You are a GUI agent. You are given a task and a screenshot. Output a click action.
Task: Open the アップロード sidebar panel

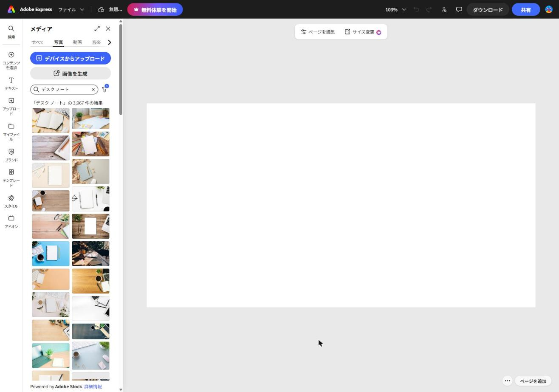[x=11, y=106]
